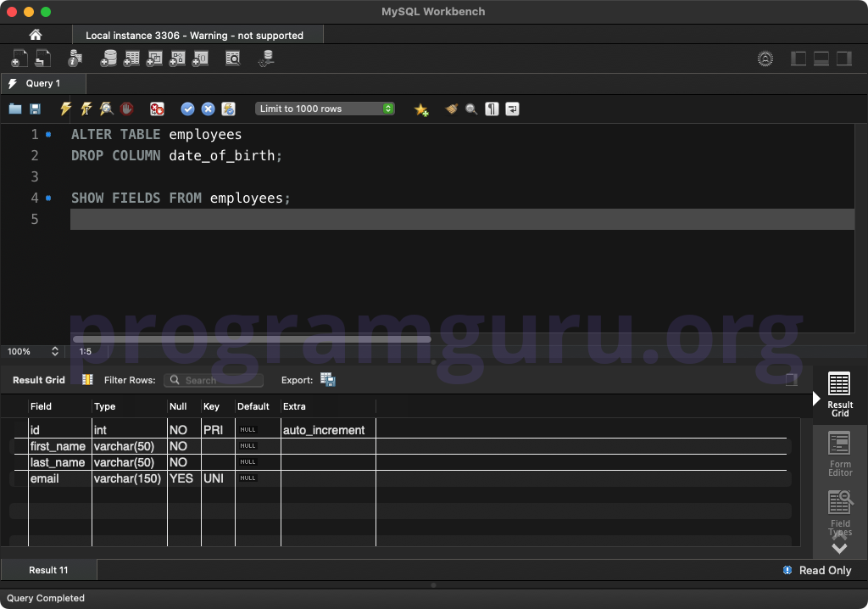The width and height of the screenshot is (868, 609).
Task: Switch to Result Grid view in side panel
Action: coord(840,394)
